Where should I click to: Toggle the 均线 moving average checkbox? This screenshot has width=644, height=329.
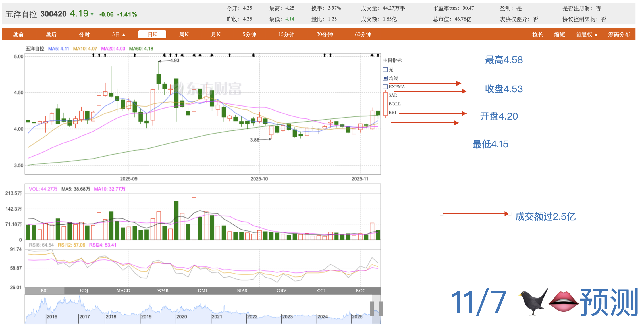coord(385,78)
